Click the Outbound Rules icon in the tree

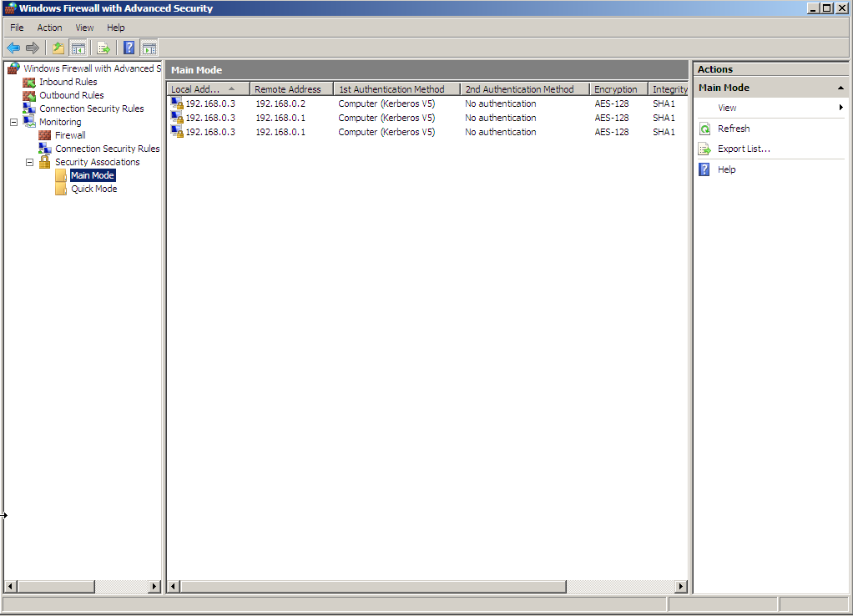pyautogui.click(x=29, y=95)
